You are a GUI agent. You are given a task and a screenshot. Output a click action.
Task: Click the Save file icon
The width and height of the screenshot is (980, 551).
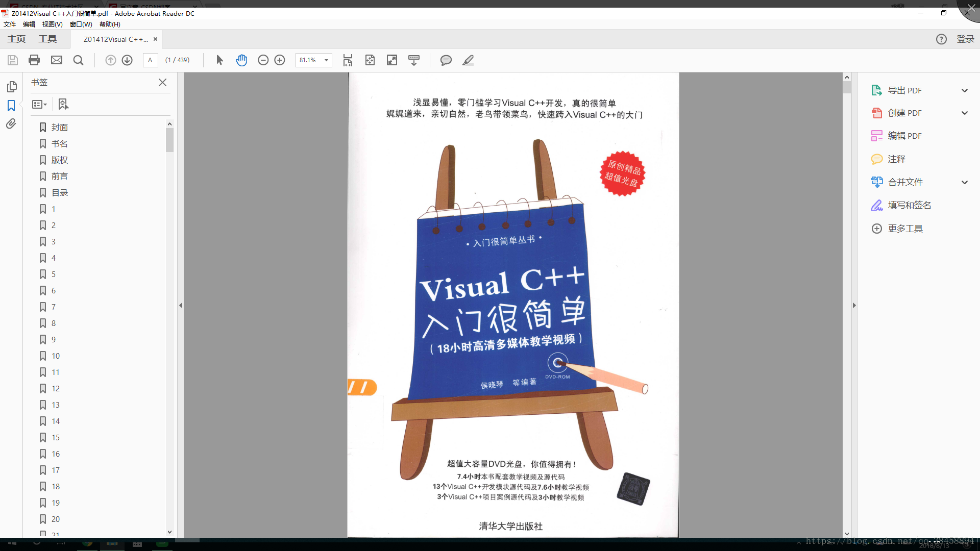13,60
